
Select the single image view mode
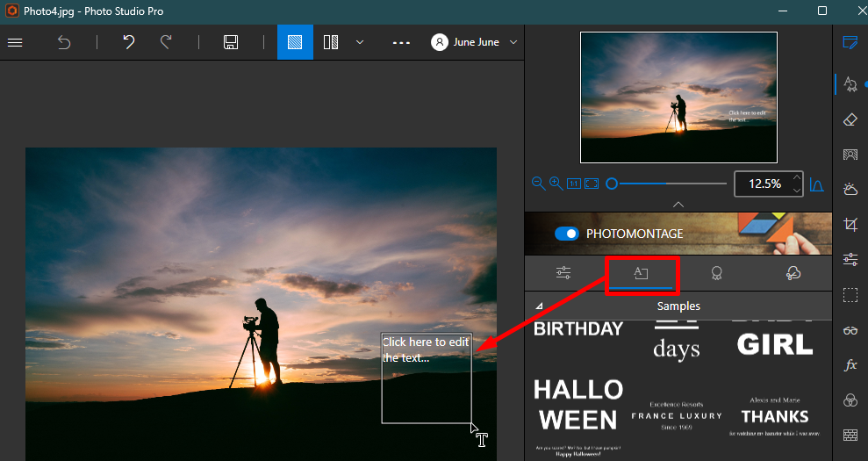click(x=295, y=42)
